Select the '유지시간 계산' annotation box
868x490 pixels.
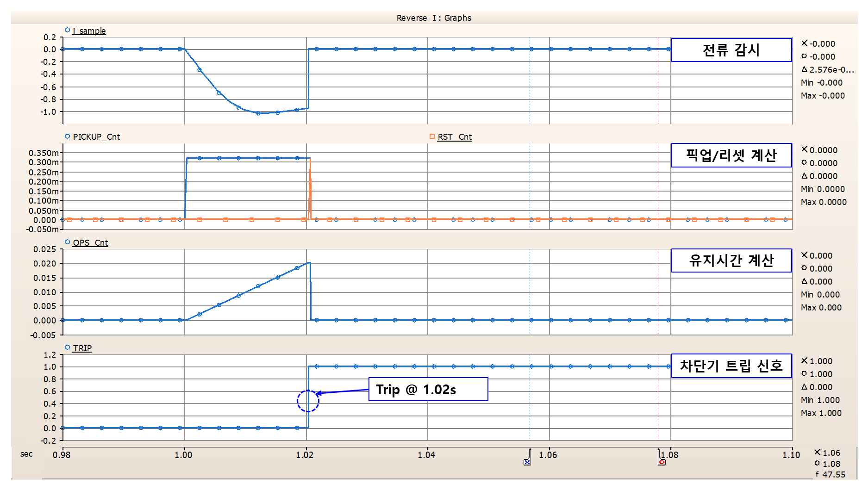(731, 261)
